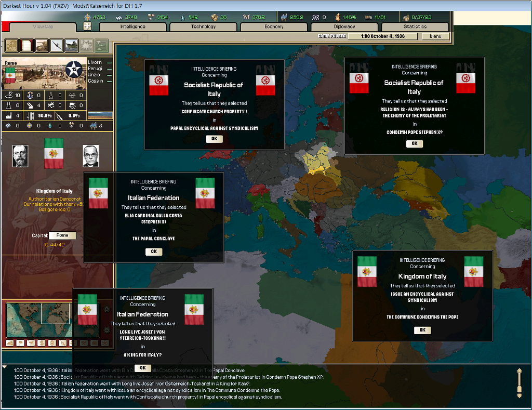Screen dimensions: 532x410
Task: Click the money M icon
Action: pyautogui.click(x=246, y=17)
